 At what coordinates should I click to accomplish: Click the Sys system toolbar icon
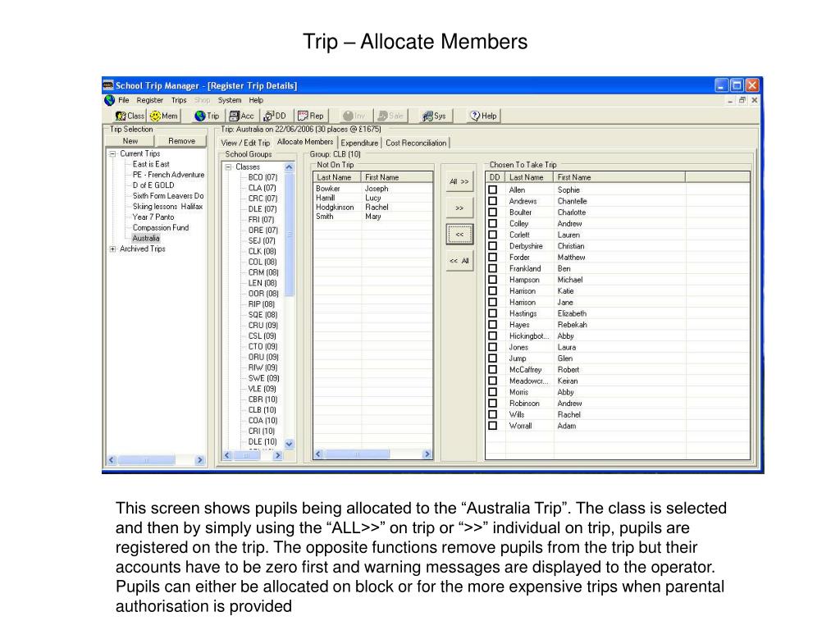coord(435,116)
